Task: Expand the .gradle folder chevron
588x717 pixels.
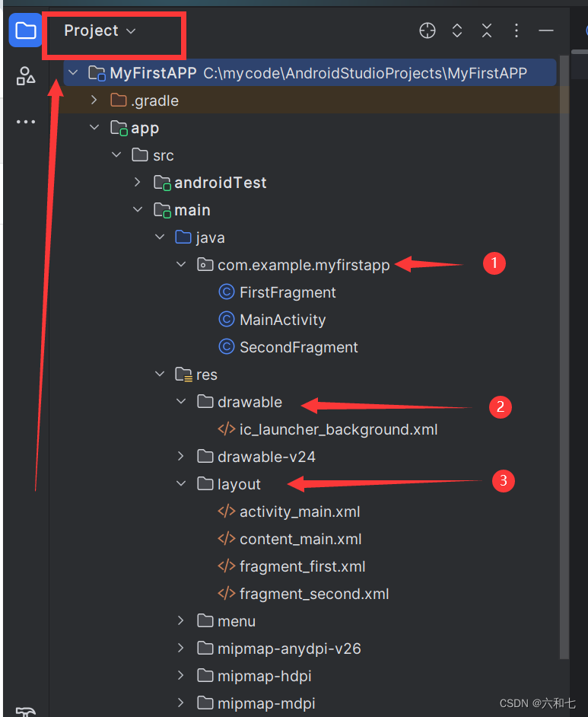Action: (x=94, y=100)
